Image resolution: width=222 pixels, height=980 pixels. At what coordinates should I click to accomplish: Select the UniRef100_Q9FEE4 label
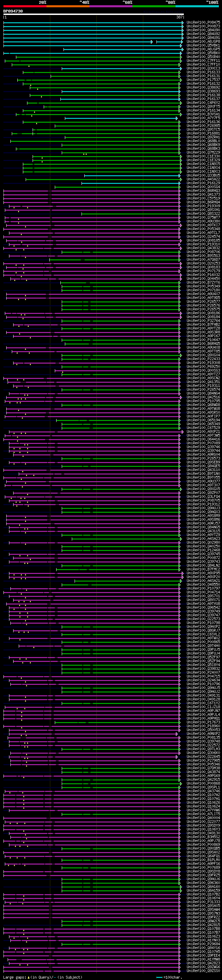pos(203,955)
